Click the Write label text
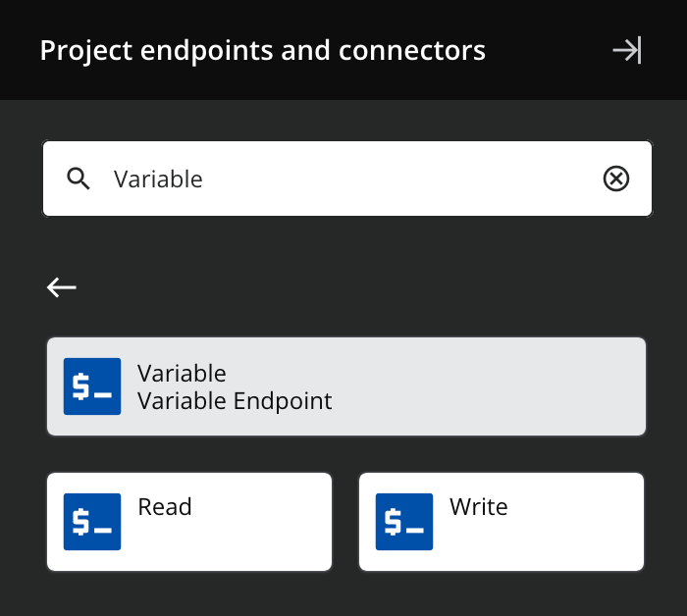The image size is (687, 616). [x=479, y=507]
